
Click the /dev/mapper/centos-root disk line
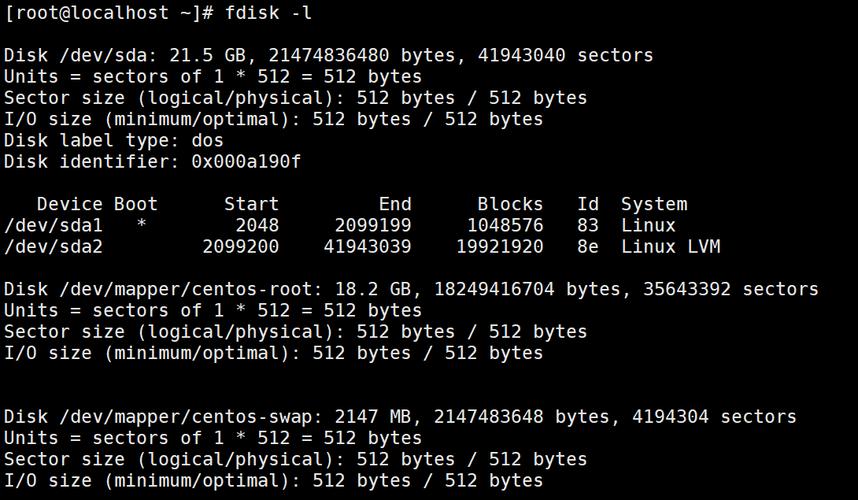411,289
